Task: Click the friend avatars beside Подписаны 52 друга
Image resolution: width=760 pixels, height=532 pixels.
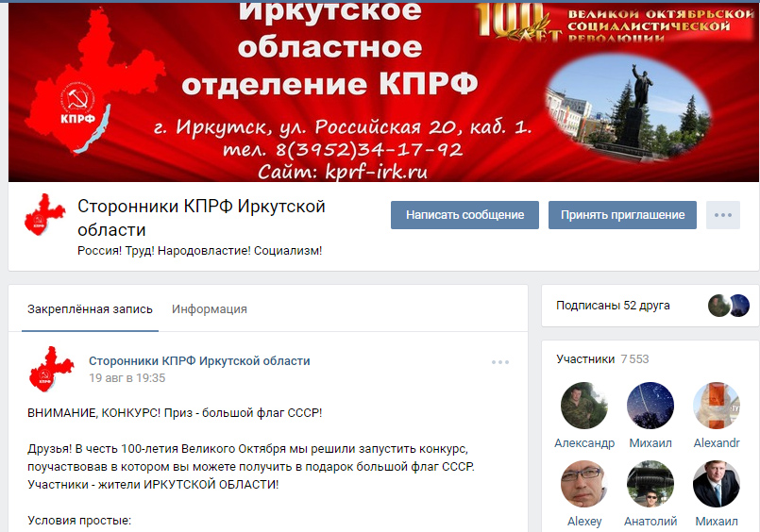Action: pos(729,306)
